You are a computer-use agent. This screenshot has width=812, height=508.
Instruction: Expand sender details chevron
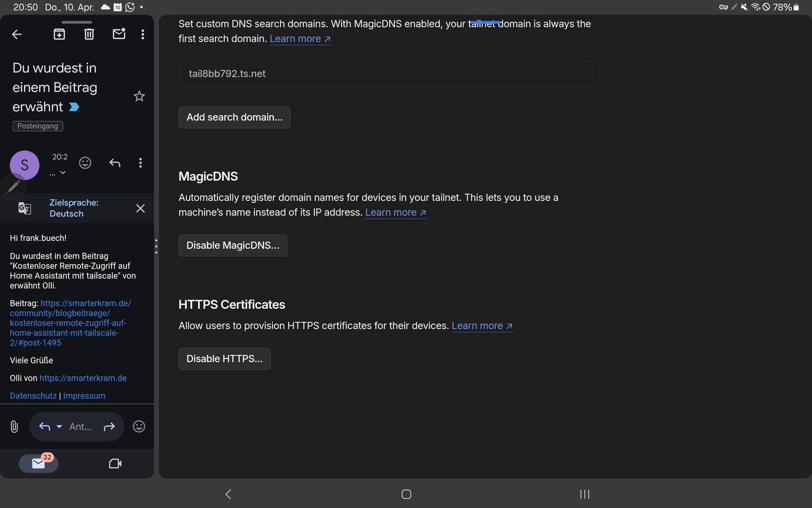pyautogui.click(x=63, y=173)
